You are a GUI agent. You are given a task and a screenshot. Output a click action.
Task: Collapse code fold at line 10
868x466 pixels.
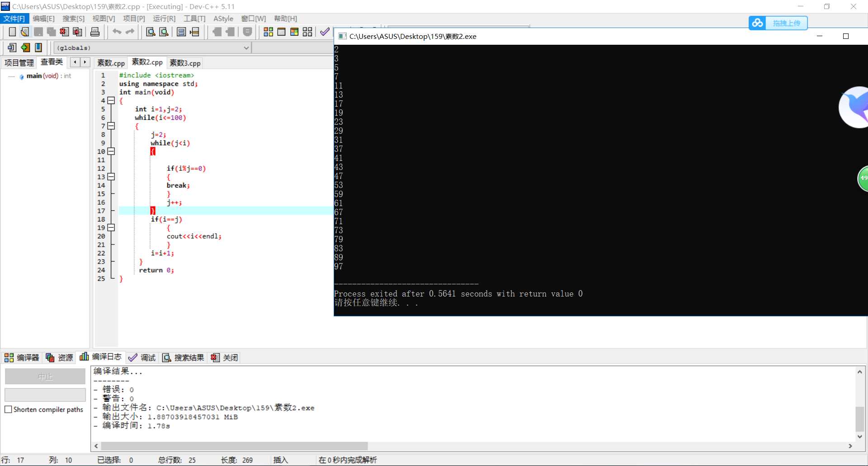[x=111, y=151]
